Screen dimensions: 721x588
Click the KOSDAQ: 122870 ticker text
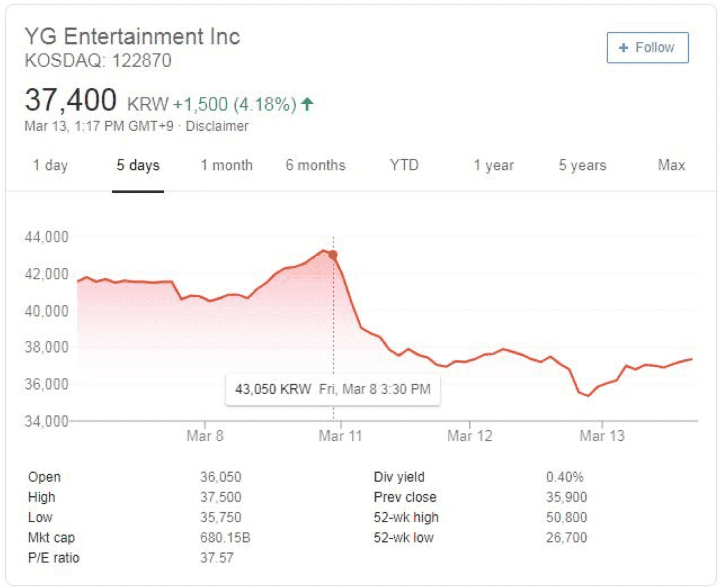point(98,61)
